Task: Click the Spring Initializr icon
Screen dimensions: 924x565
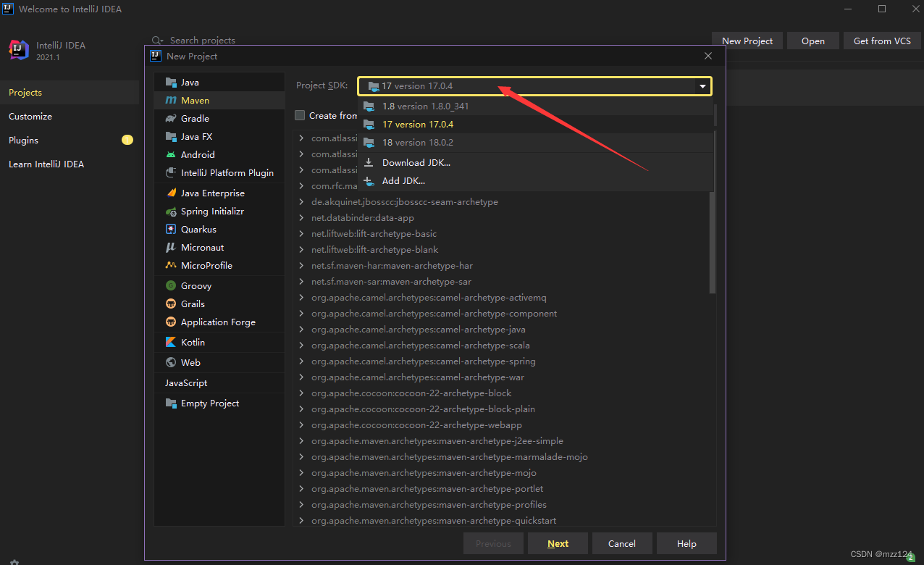Action: click(171, 212)
